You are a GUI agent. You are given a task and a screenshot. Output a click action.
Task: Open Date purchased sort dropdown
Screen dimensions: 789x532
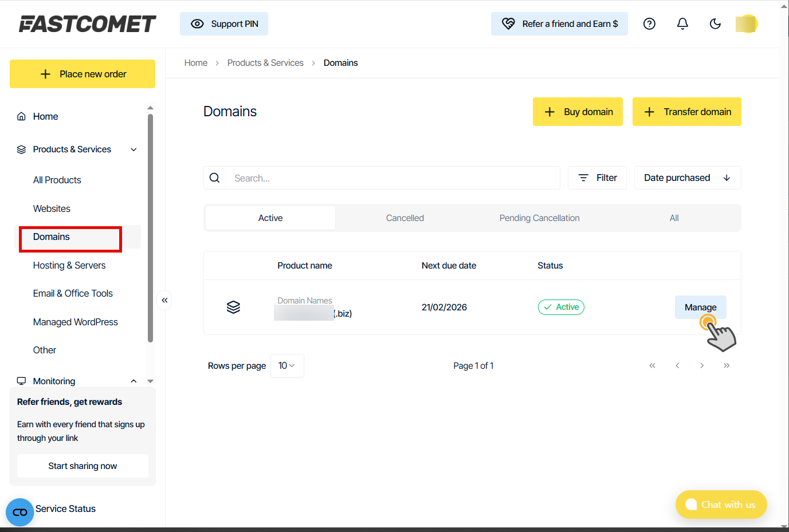(688, 178)
